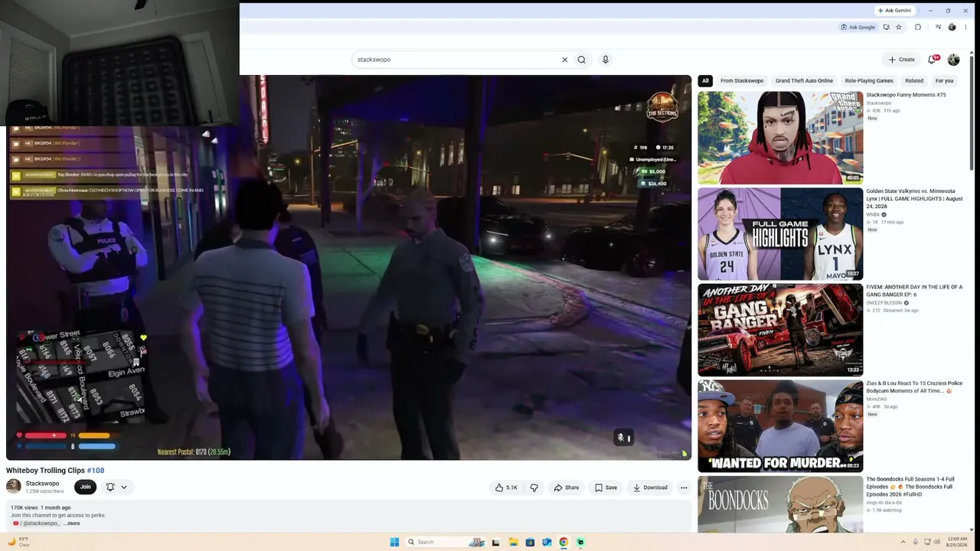
Task: Select the For you filter chip
Action: click(944, 80)
